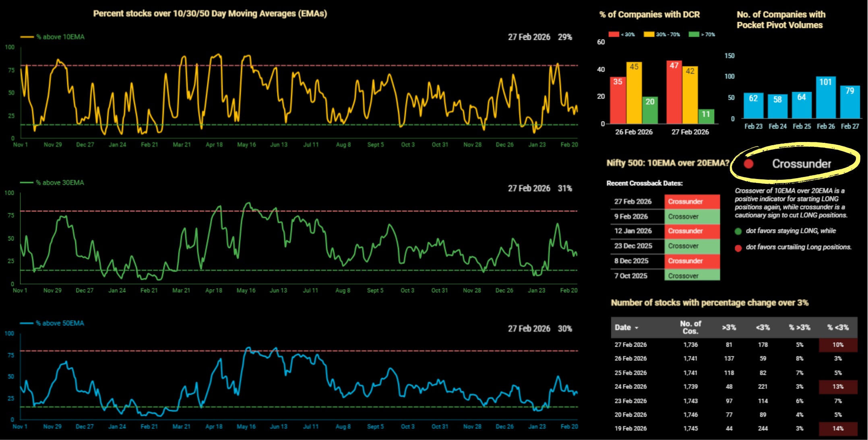
Task: Select red DCR bar showing 47 for 27 Feb
Action: tap(674, 93)
